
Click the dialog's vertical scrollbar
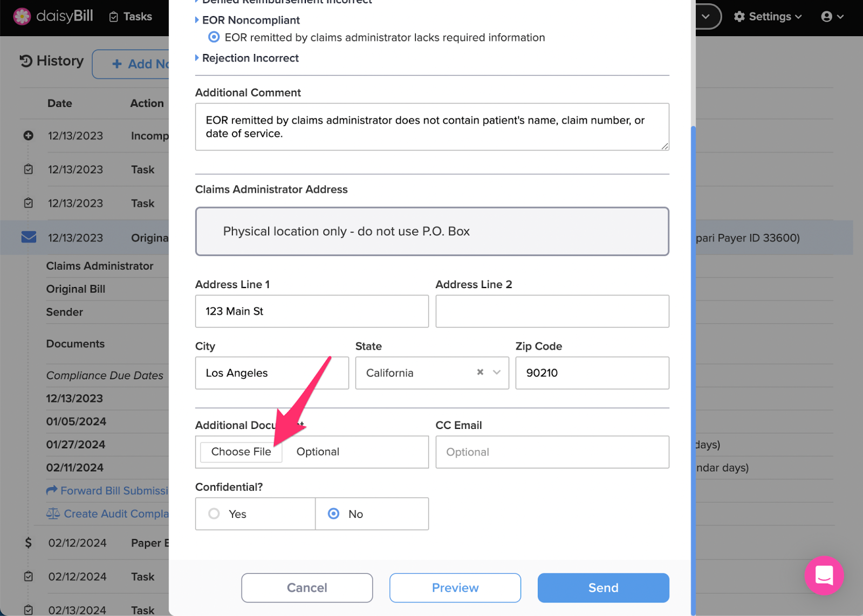[x=693, y=369]
